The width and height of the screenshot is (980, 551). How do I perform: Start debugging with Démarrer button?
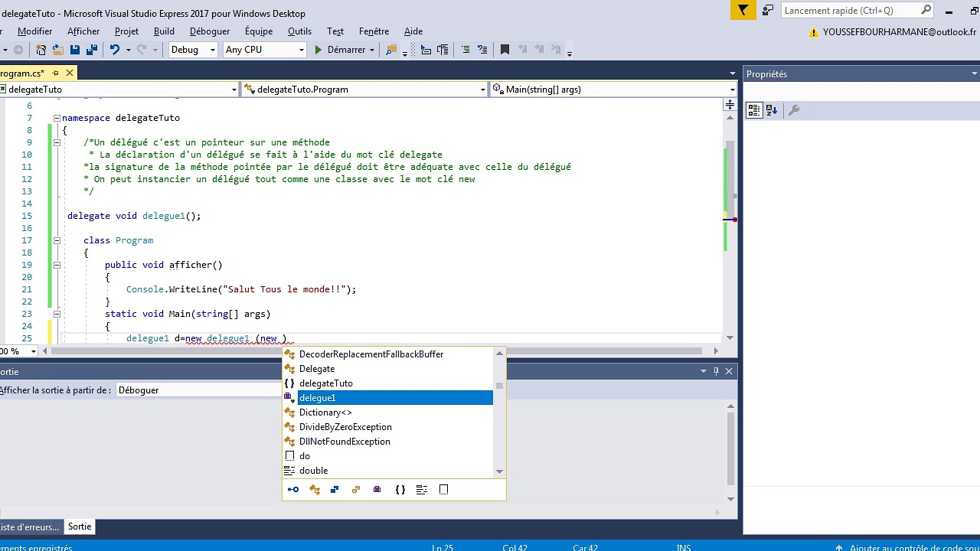coord(341,50)
